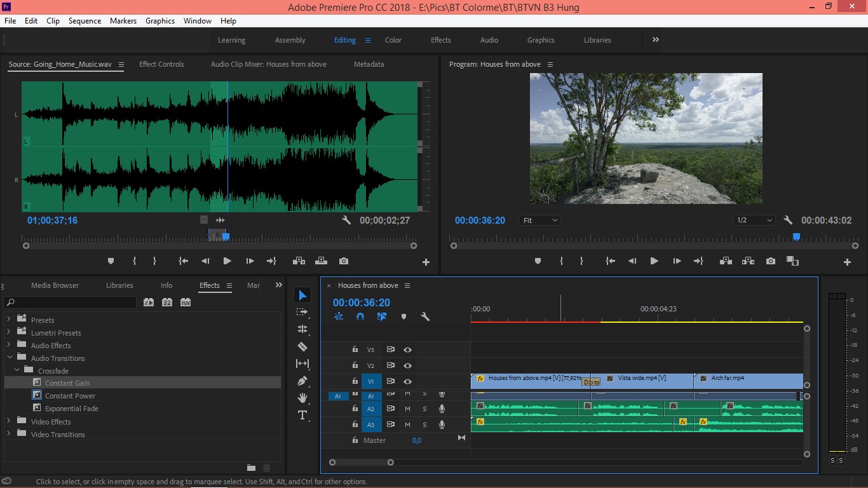Toggle Snap magnet in the timeline
Screen dimensions: 868x488
pos(360,316)
